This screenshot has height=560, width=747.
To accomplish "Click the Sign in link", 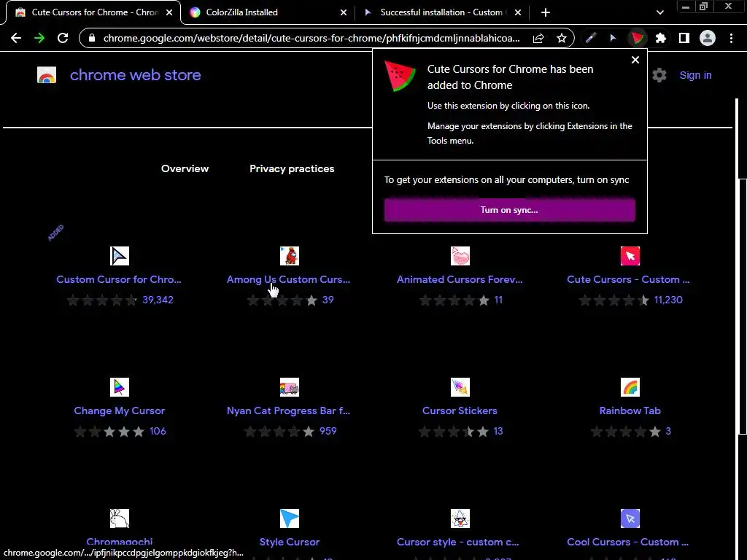I will click(x=695, y=75).
